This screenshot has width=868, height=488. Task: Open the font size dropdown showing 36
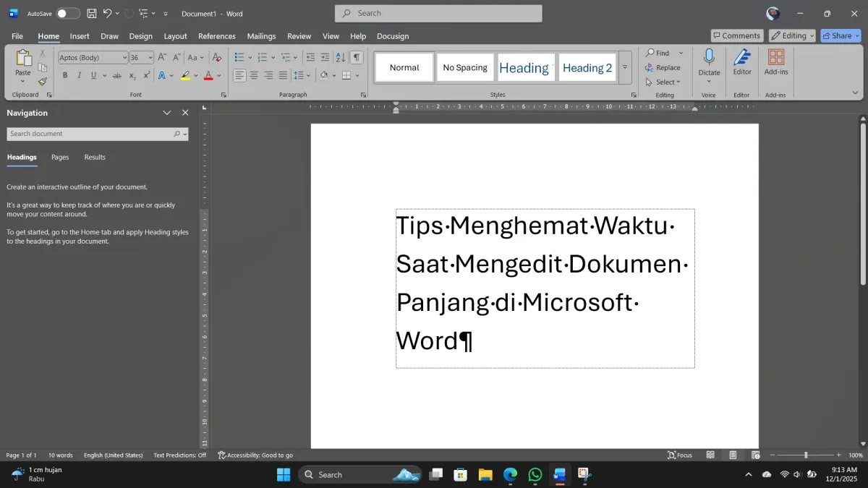(151, 58)
